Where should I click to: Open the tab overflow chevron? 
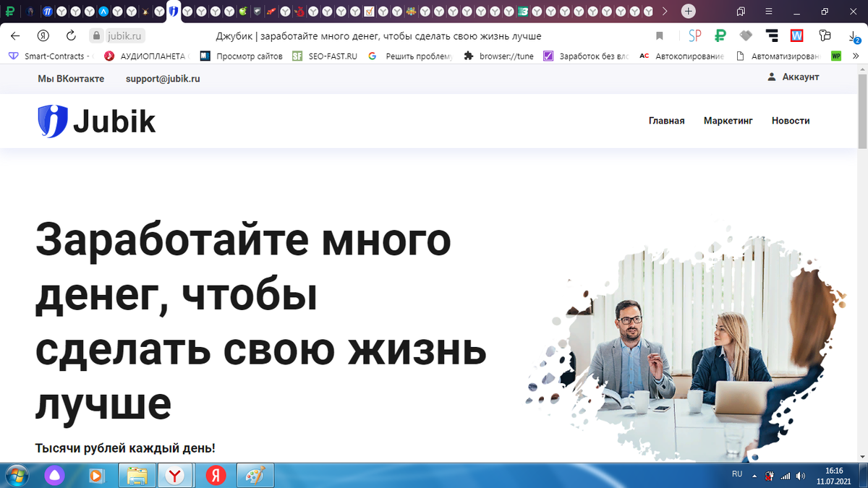tap(664, 12)
